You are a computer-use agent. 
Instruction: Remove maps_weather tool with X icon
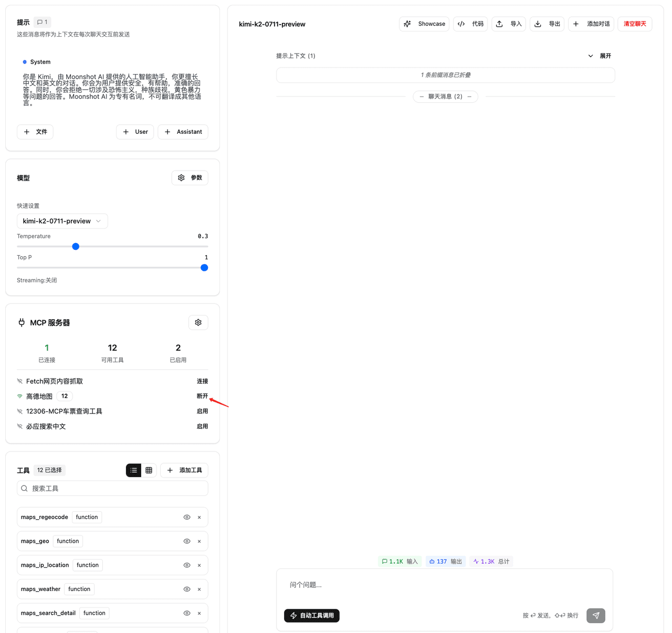(x=199, y=589)
